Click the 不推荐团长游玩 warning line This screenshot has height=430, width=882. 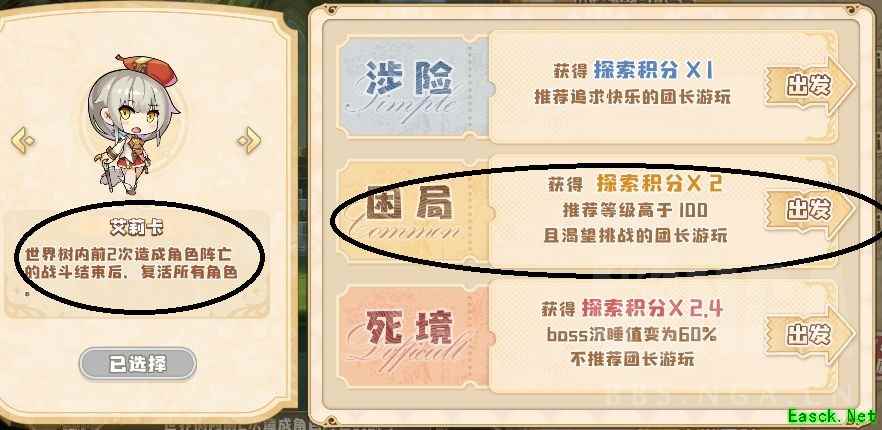(x=632, y=360)
